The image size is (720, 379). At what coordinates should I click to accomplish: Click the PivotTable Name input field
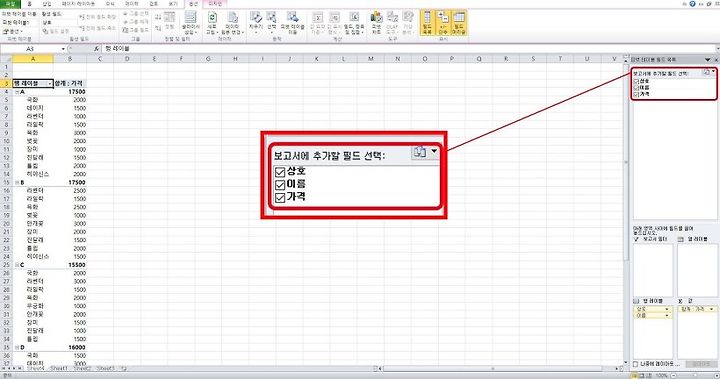pyautogui.click(x=18, y=23)
